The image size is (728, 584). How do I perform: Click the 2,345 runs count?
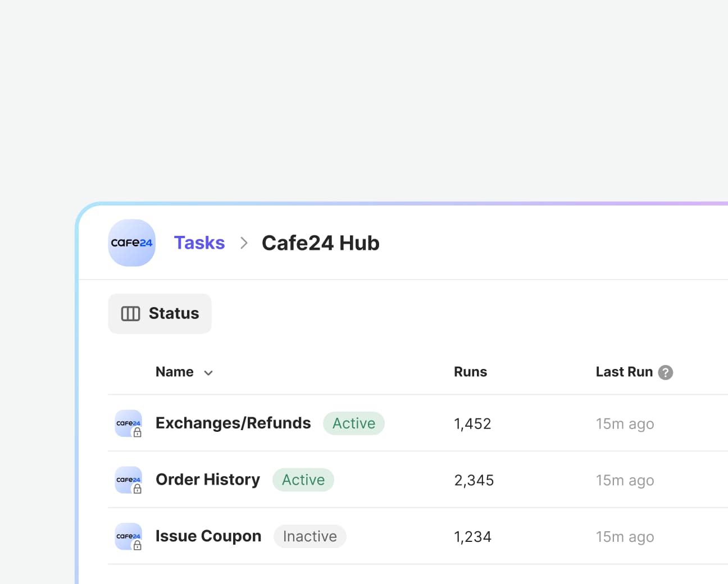tap(474, 480)
